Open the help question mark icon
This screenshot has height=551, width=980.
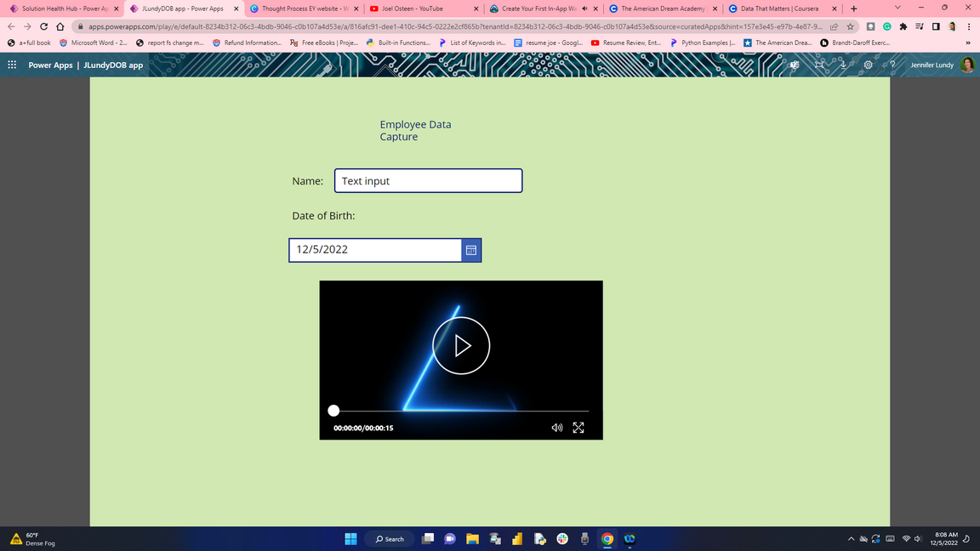point(892,65)
